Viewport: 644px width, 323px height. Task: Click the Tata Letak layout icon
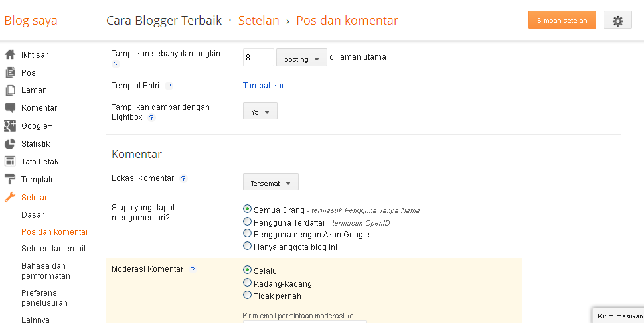click(10, 162)
